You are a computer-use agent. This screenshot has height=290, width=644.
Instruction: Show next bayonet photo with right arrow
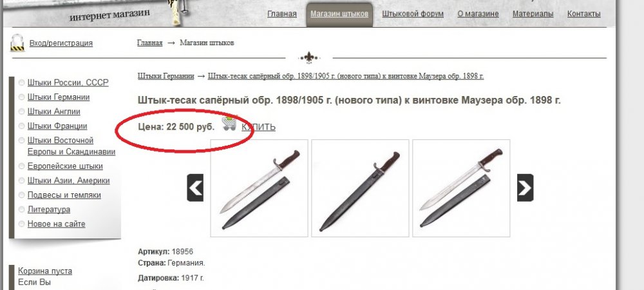tap(526, 188)
